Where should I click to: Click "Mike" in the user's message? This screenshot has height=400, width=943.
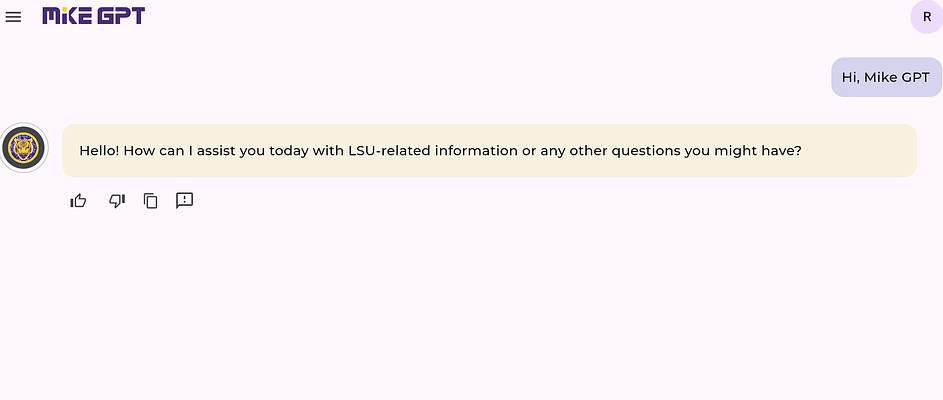click(x=882, y=77)
